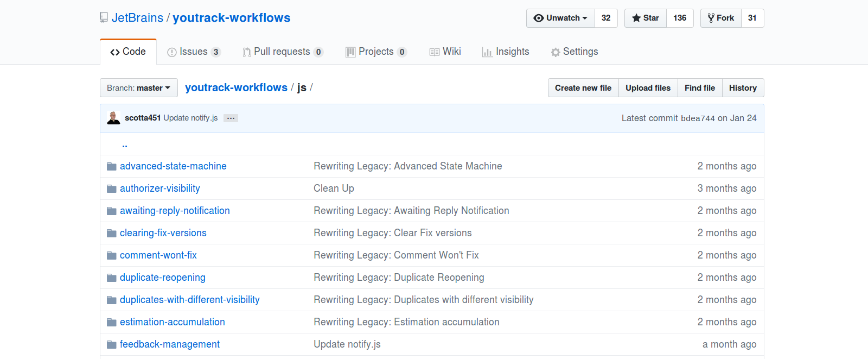Open the awaiting-reply-notification folder

pos(175,211)
